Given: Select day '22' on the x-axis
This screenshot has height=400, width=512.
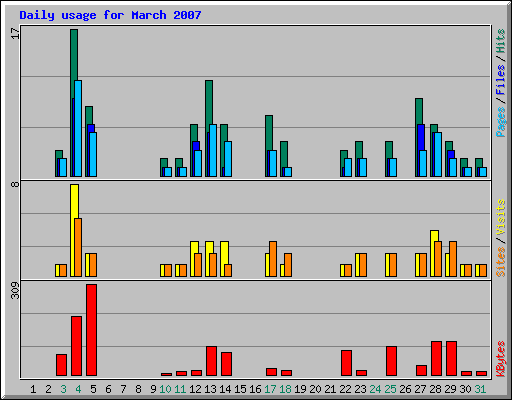Looking at the screenshot, I should point(345,389).
